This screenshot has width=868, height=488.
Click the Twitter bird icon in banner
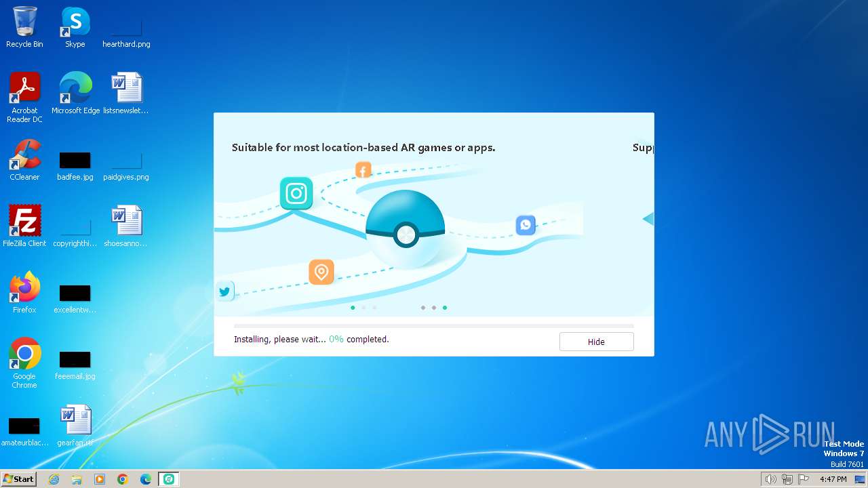(224, 292)
